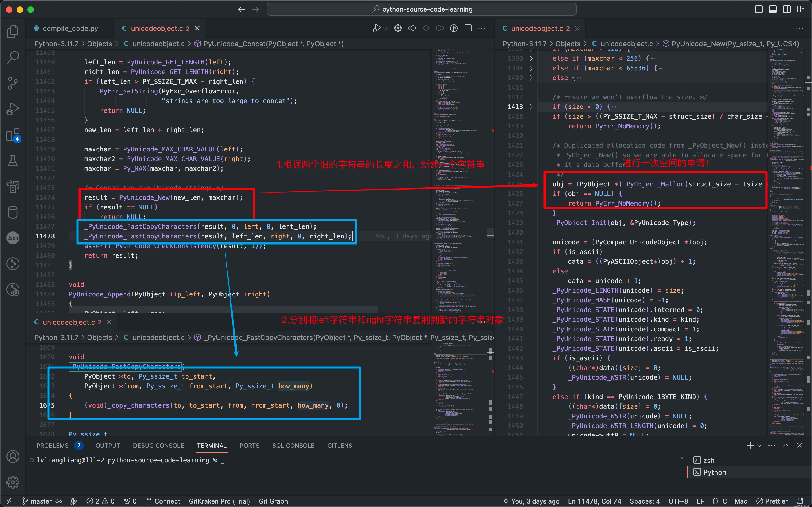
Task: Expand folded line 1413 in right editor
Action: [x=531, y=107]
